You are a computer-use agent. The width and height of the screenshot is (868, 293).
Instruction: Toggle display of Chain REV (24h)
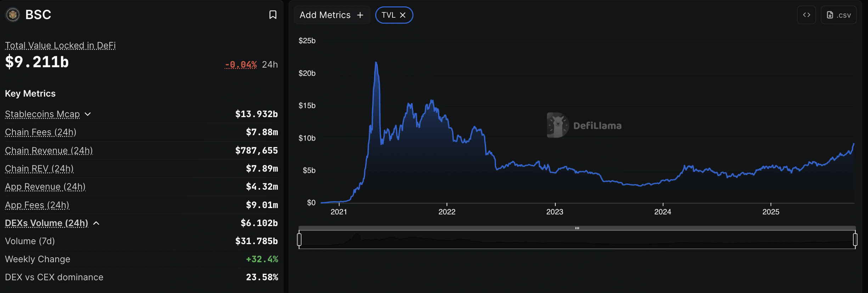coord(39,169)
